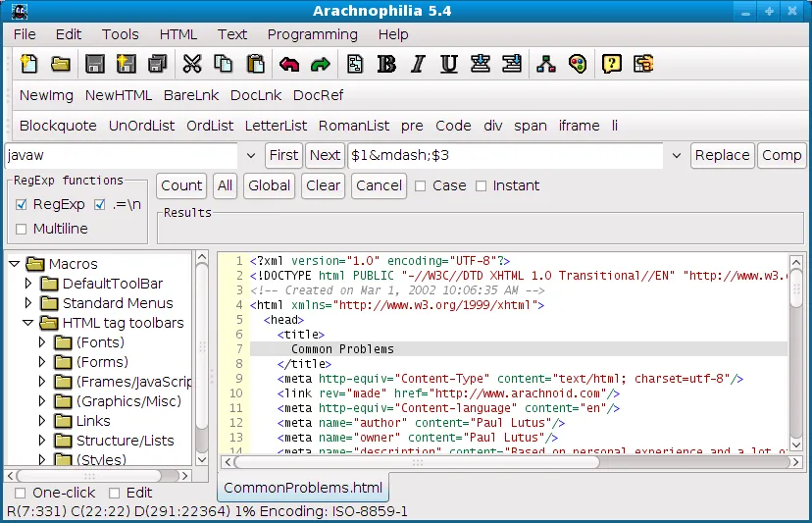Insert a Blockquote tag from toolbar
812x523 pixels.
[58, 126]
